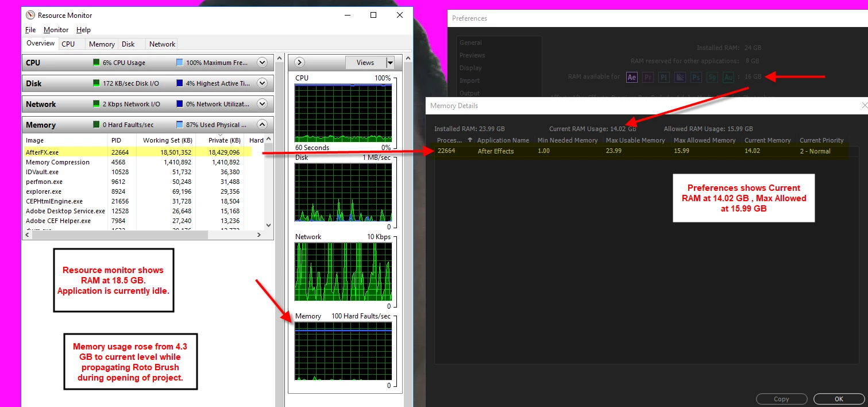Switch to the Network tab
Viewport: 868px width, 407px height.
162,44
